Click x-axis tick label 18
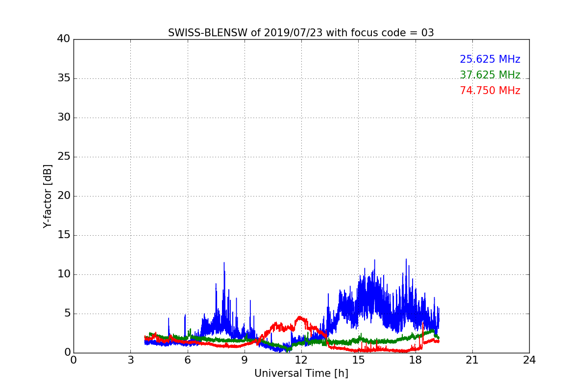Image resolution: width=588 pixels, height=392 pixels. click(415, 360)
